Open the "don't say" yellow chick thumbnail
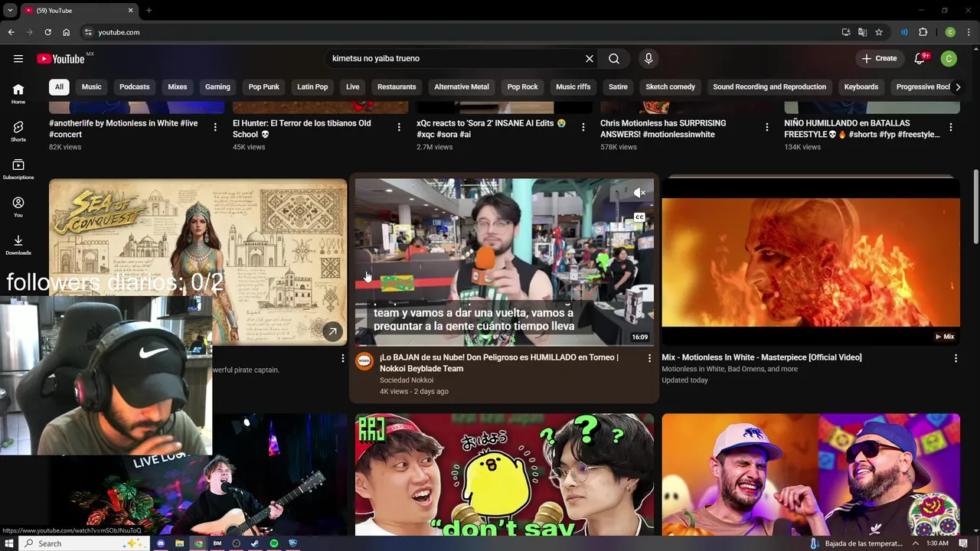This screenshot has height=551, width=980. (x=505, y=474)
